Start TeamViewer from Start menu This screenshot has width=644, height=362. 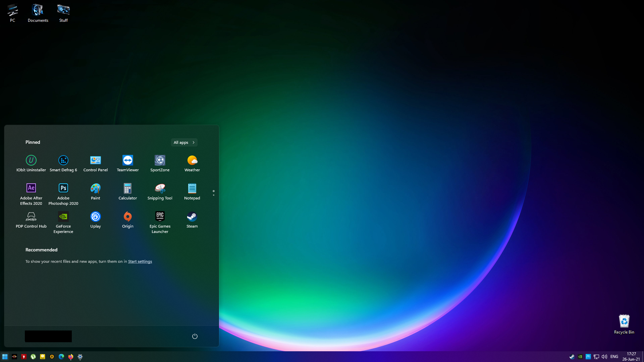click(x=128, y=163)
